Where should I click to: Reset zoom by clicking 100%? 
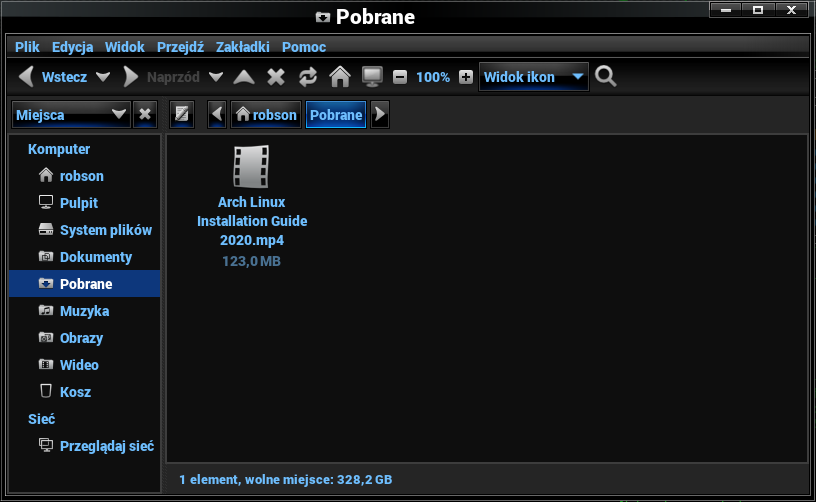433,77
